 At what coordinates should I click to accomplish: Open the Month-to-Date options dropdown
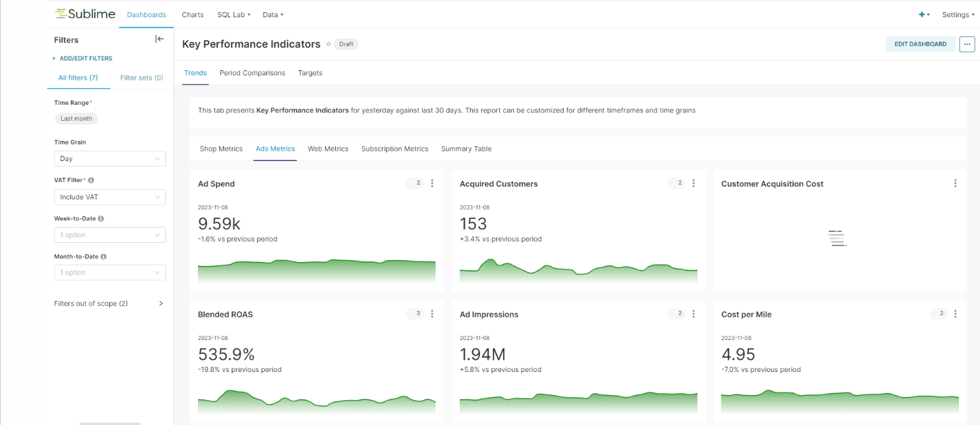(110, 272)
